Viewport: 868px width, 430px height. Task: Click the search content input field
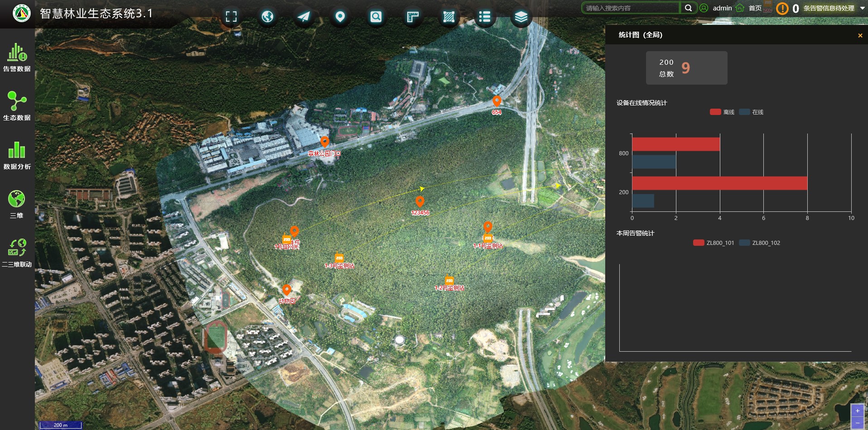[x=630, y=8]
